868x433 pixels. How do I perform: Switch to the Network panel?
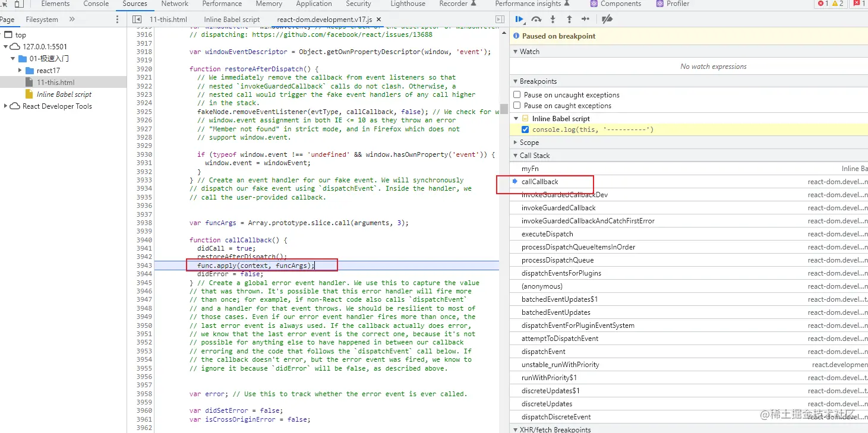(175, 4)
